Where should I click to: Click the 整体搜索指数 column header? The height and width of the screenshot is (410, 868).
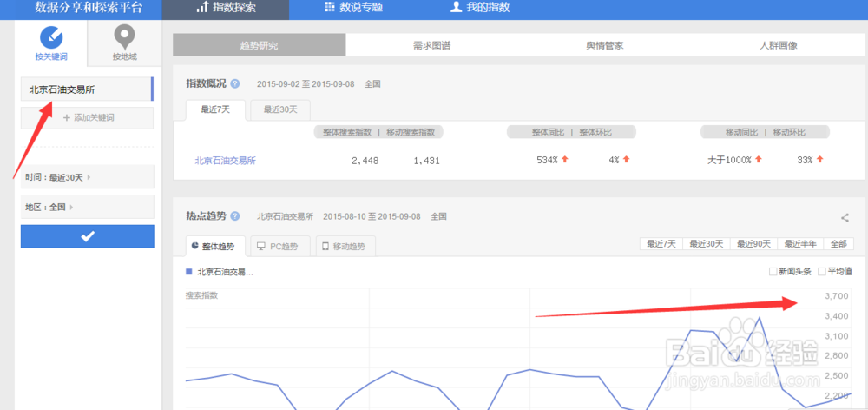click(345, 132)
